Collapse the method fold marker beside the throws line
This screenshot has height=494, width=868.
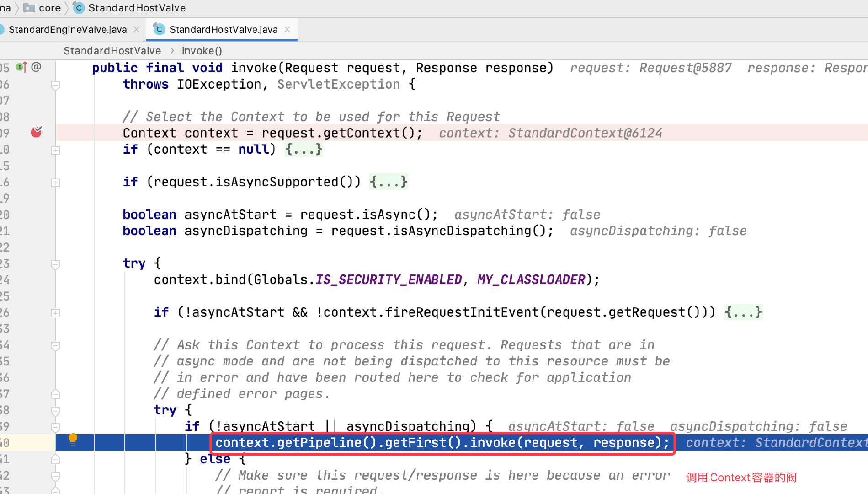click(x=55, y=85)
